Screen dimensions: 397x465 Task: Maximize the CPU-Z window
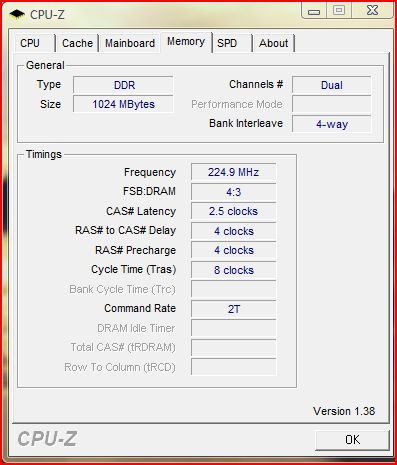pos(339,11)
